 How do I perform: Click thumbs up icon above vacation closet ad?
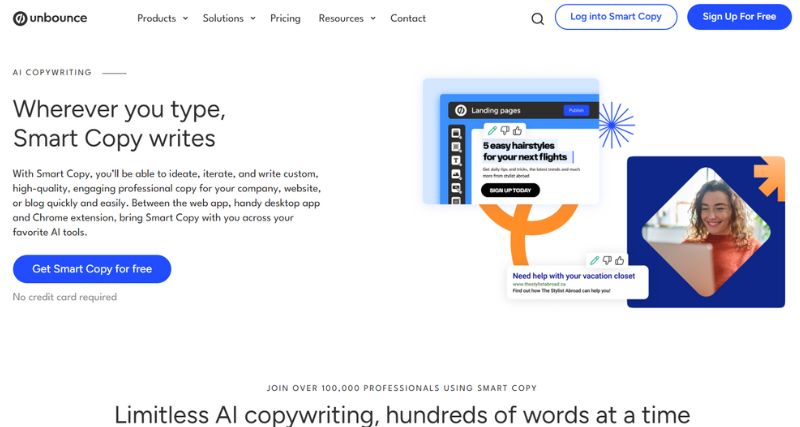pos(619,260)
